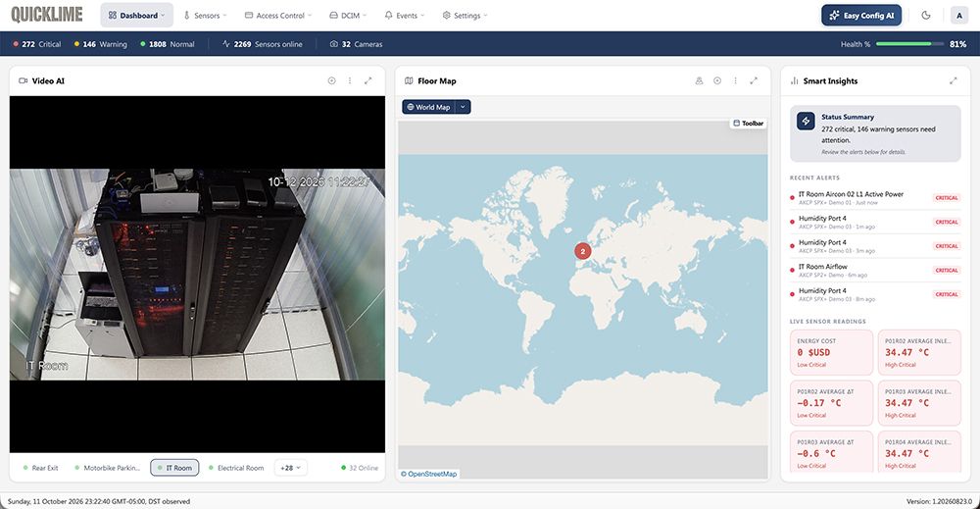Toggle dark mode with the moon icon

click(926, 15)
